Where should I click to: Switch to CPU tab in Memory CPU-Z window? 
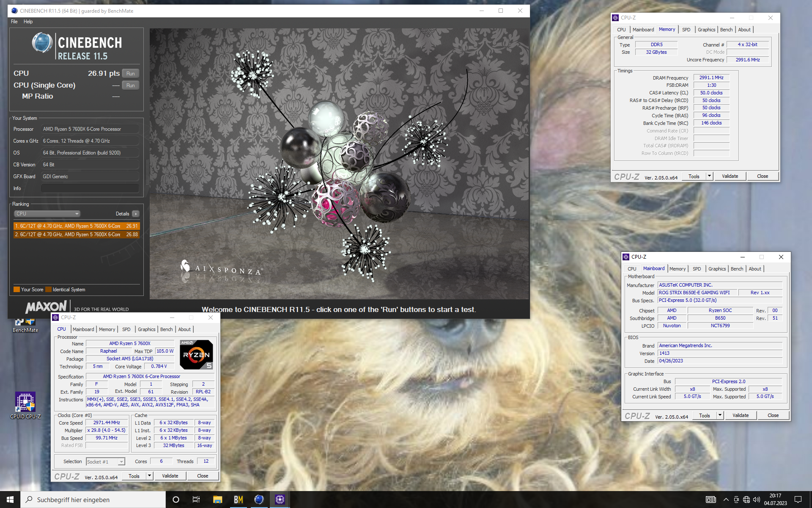click(621, 30)
